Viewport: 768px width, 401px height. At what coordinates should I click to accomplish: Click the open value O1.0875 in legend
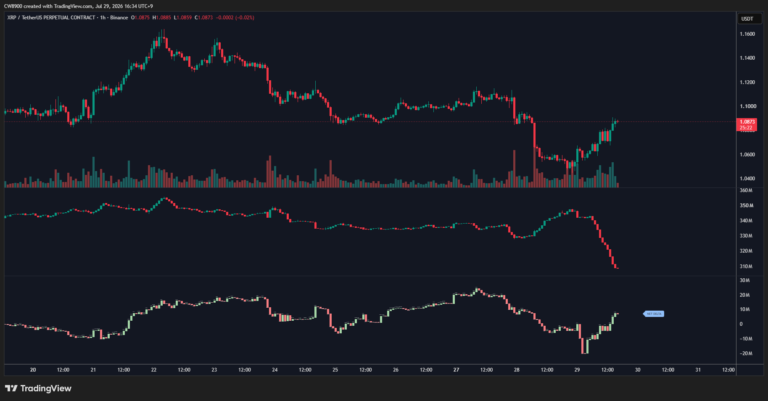[x=140, y=18]
